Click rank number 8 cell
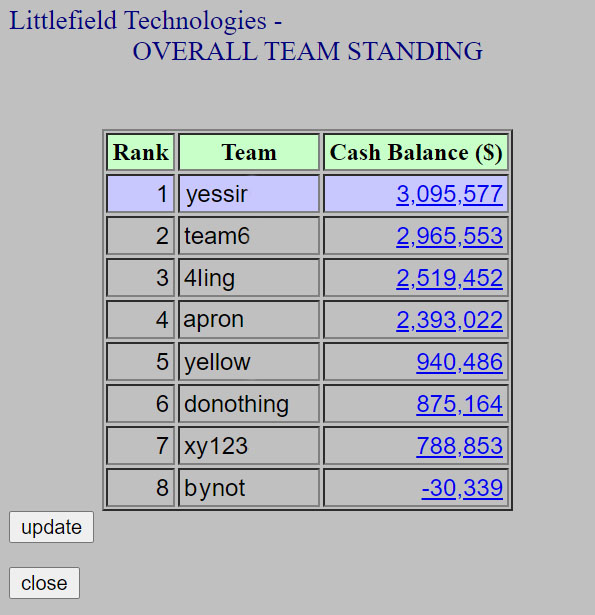Screen dimensions: 595x615 [x=140, y=488]
